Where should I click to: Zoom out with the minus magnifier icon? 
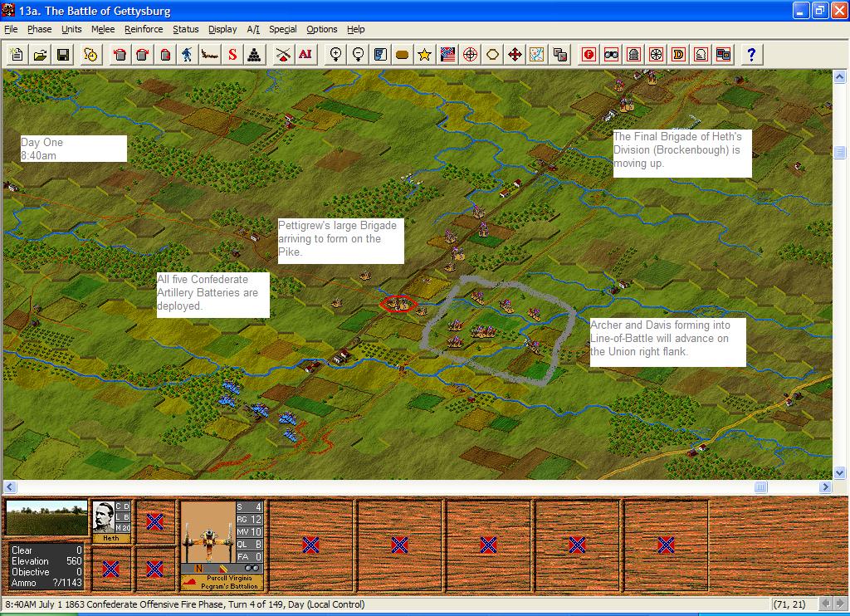coord(358,54)
